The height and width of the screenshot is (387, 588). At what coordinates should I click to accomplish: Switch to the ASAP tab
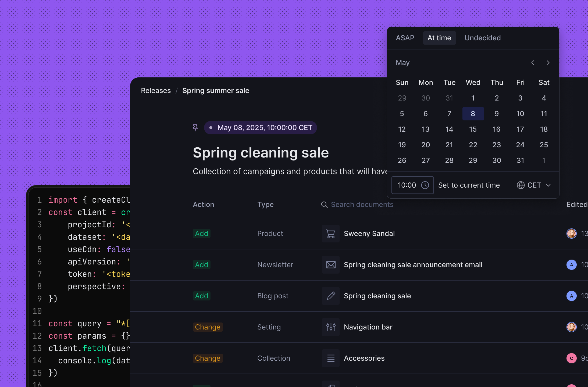pos(405,38)
